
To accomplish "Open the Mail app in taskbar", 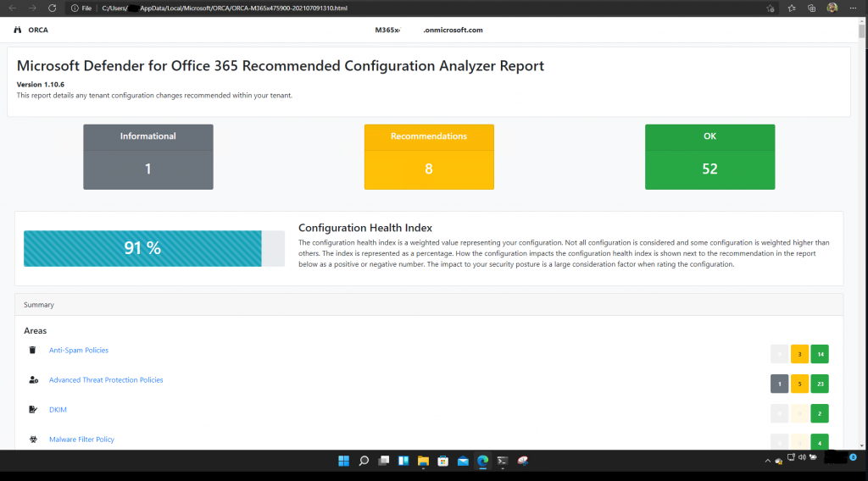I will click(x=463, y=461).
